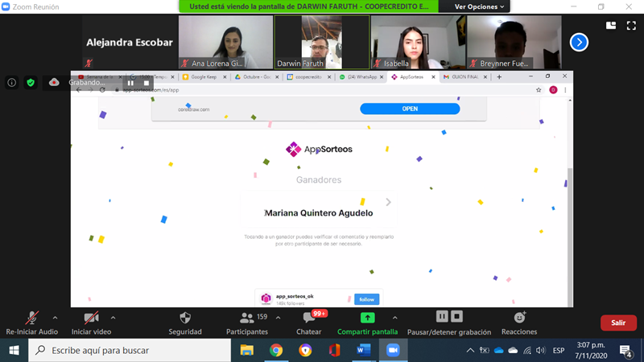Expand the video options arrow beside Iniciar video
The image size is (644, 362).
click(x=113, y=318)
